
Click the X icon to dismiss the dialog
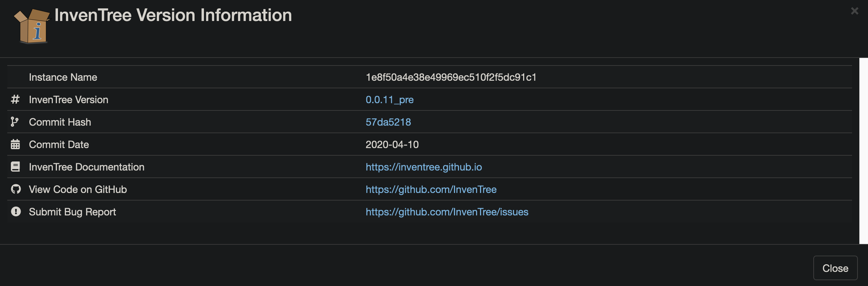(x=855, y=11)
